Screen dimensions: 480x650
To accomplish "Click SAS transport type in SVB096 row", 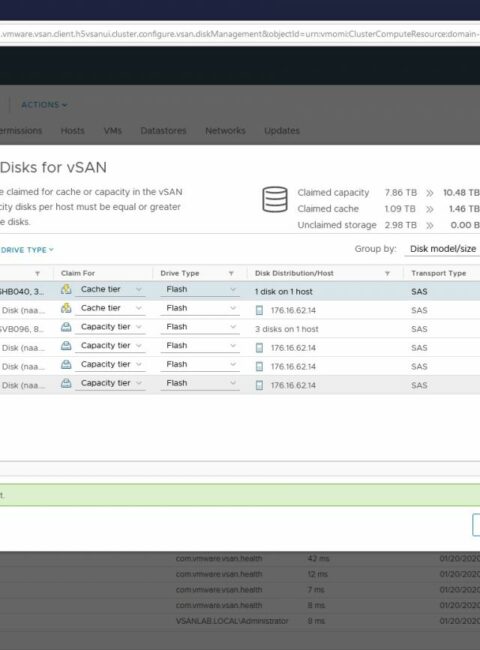I will click(x=419, y=329).
